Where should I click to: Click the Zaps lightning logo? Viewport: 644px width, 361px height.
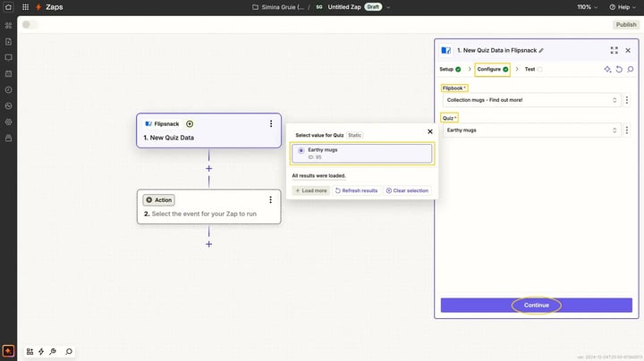click(x=38, y=7)
